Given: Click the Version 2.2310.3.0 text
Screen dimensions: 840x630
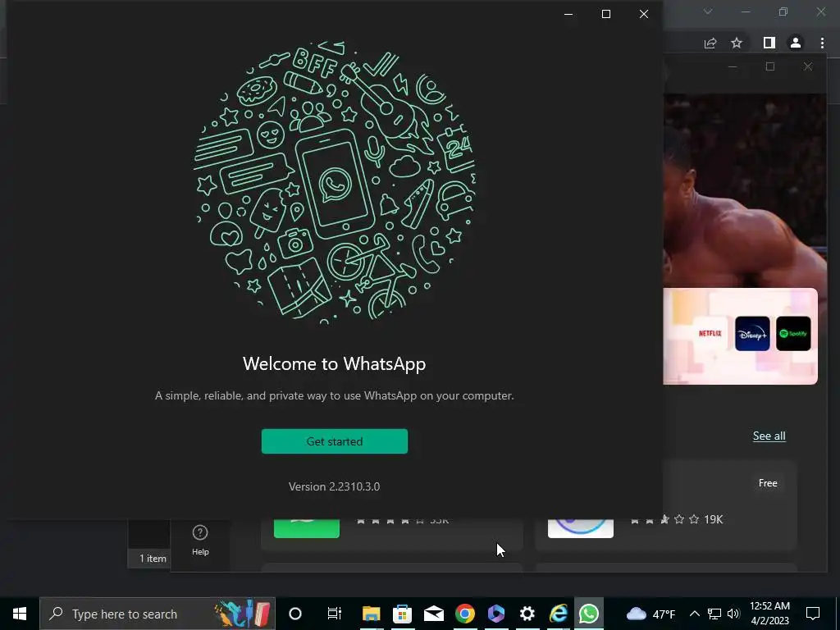Looking at the screenshot, I should point(335,486).
